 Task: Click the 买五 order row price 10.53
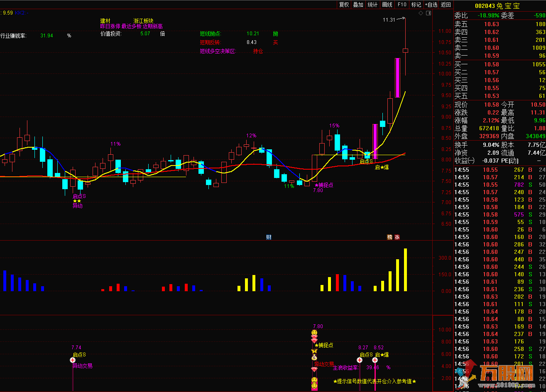tap(492, 96)
